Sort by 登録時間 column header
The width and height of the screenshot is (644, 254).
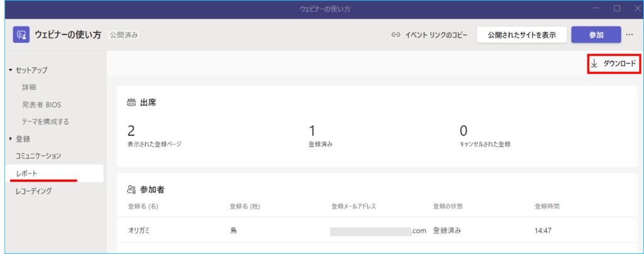click(x=547, y=206)
